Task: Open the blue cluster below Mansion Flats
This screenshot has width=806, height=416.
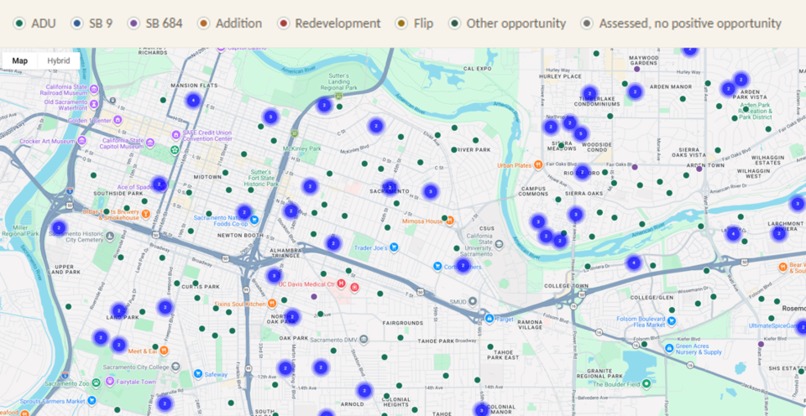Action: [x=193, y=100]
